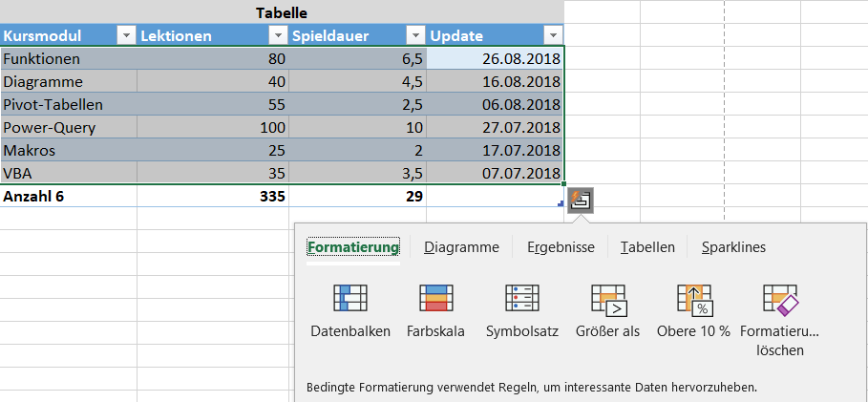Click the date cell 26.08.2018
The image size is (868, 402).
pyautogui.click(x=495, y=59)
